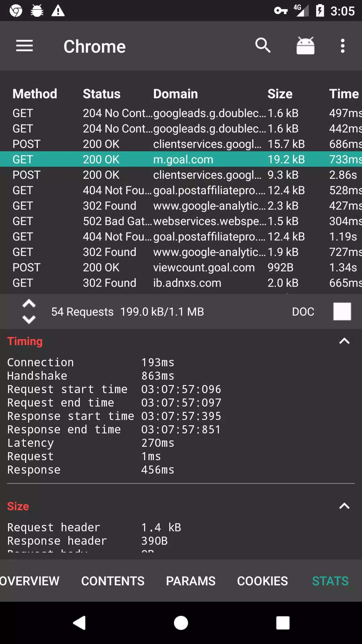The width and height of the screenshot is (362, 644).
Task: Select the ib.adnxs.com request row
Action: (181, 283)
